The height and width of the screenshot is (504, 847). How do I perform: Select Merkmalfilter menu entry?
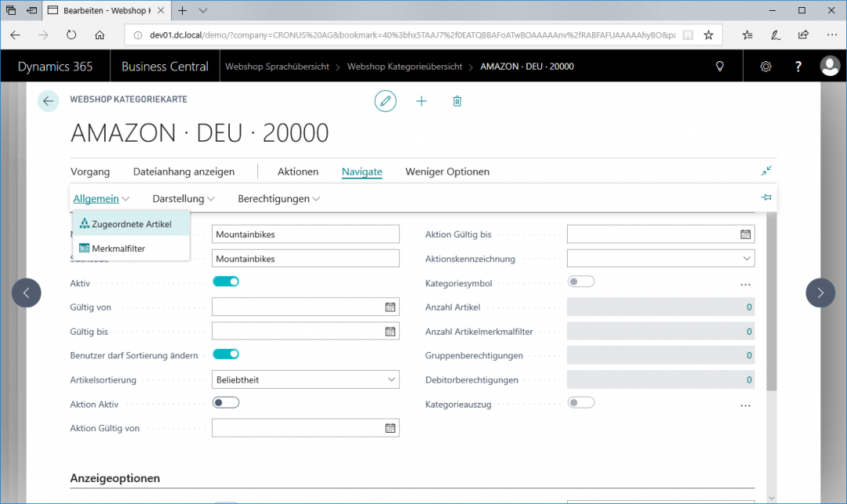tap(131, 248)
